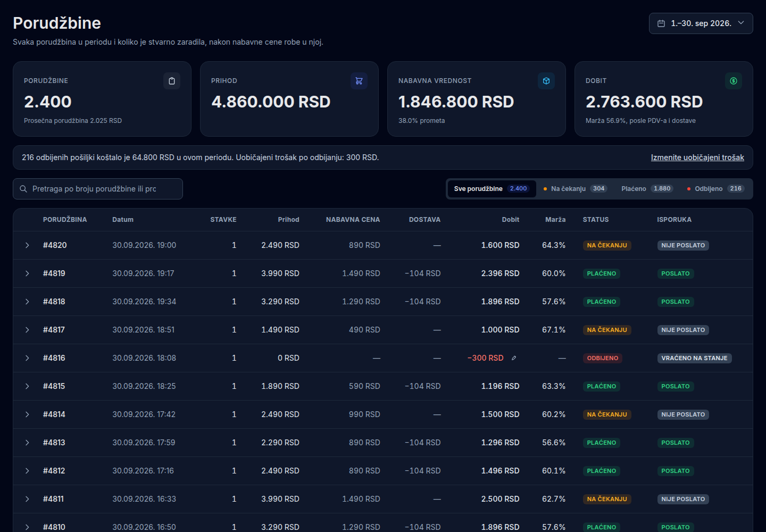The image size is (766, 532).
Task: Sort by the Marža column header
Action: click(x=555, y=220)
